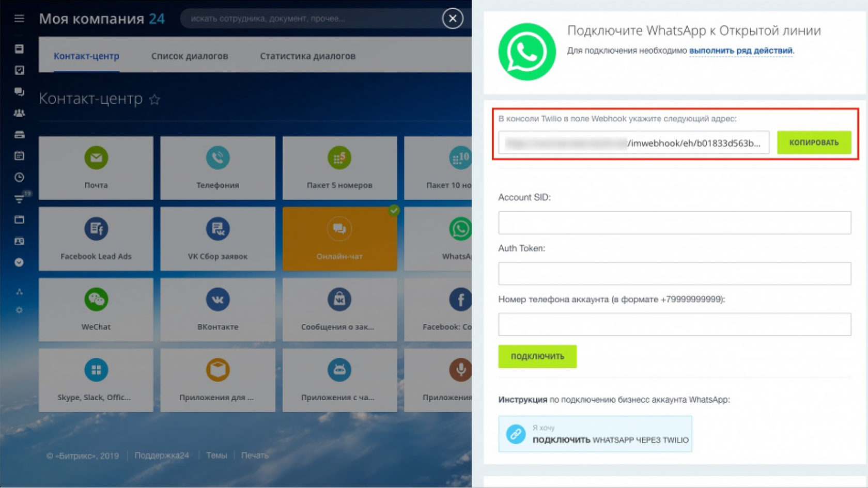
Task: Click the Auth Token input field
Action: point(674,274)
